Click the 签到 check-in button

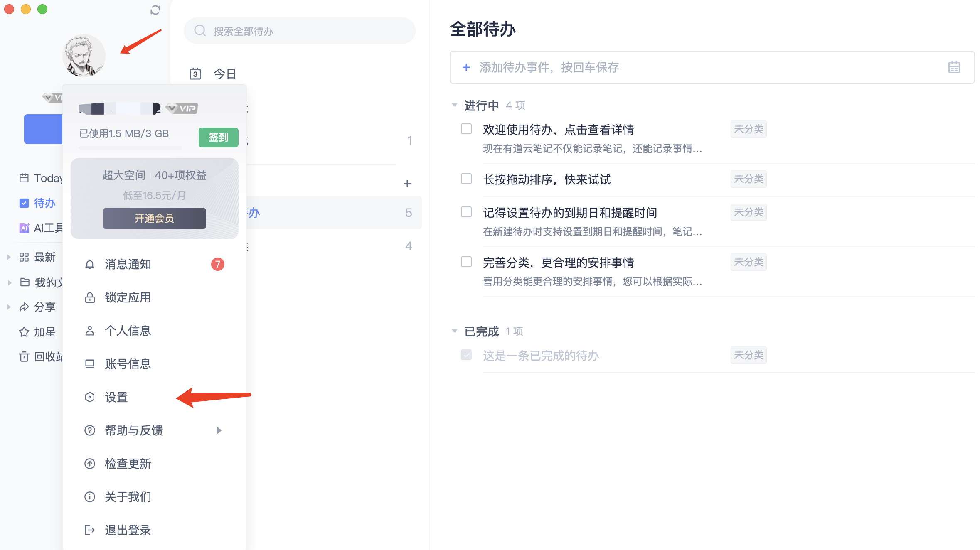click(219, 137)
